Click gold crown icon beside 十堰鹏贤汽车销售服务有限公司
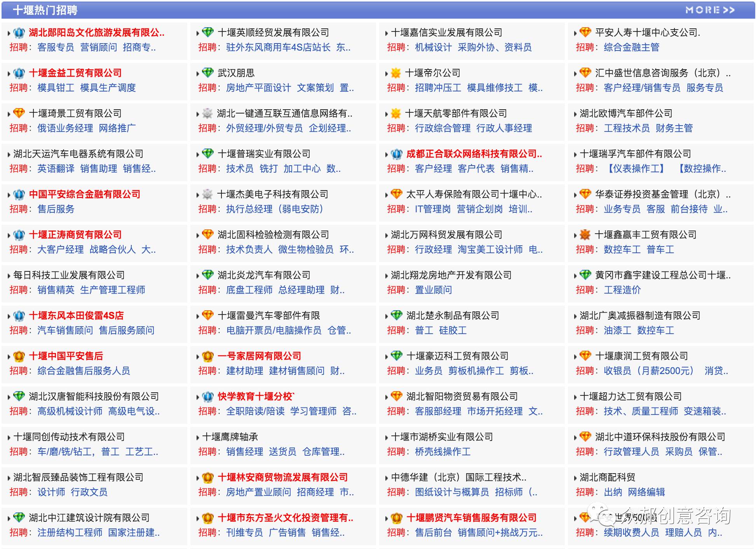756x549 pixels. (x=397, y=518)
